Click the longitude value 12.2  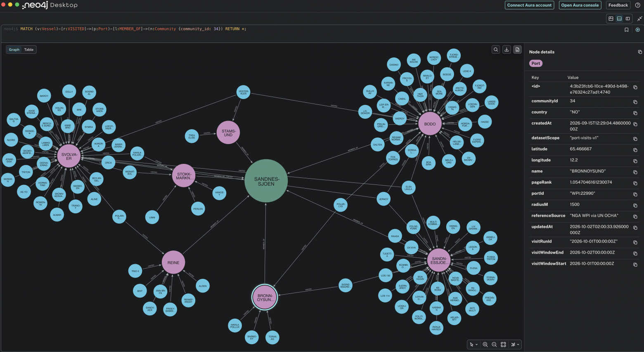point(573,160)
